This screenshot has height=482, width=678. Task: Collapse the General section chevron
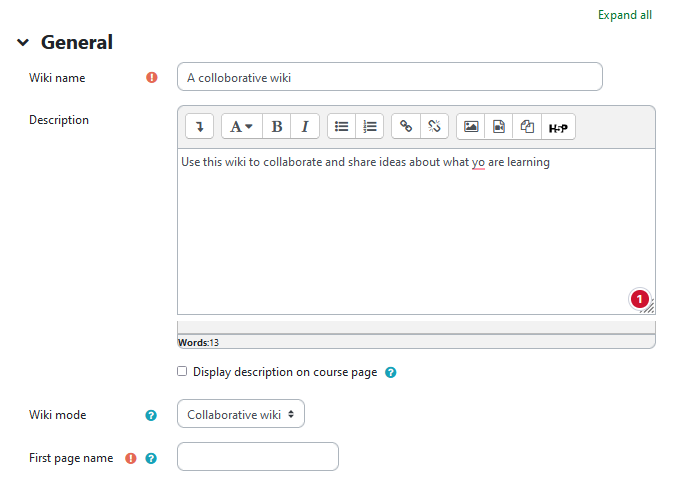point(23,42)
